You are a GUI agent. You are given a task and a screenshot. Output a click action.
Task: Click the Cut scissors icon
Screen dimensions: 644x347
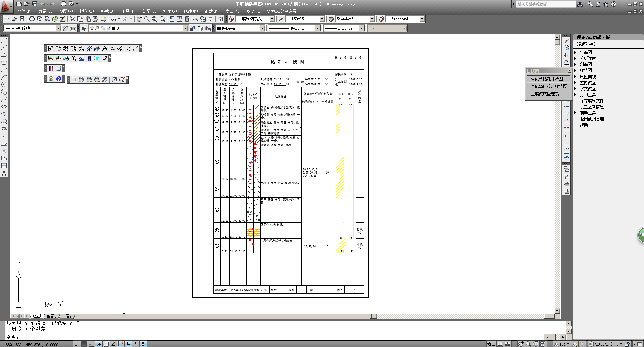pyautogui.click(x=72, y=19)
